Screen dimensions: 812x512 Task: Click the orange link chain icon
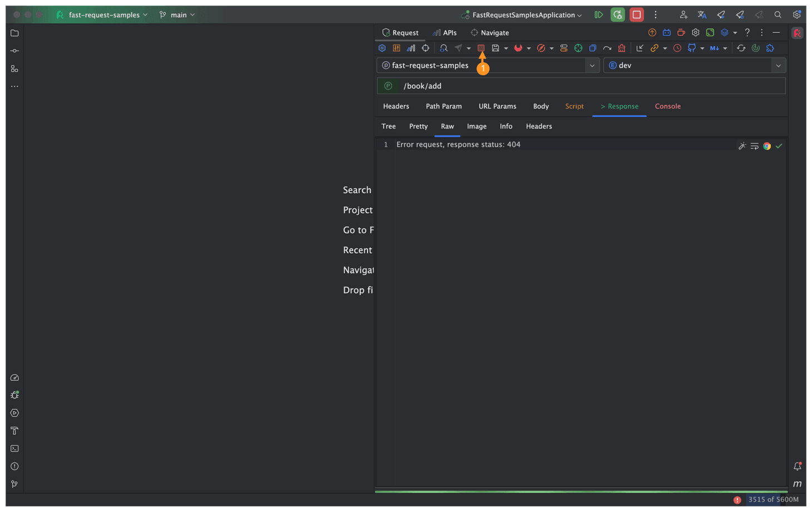tap(654, 48)
